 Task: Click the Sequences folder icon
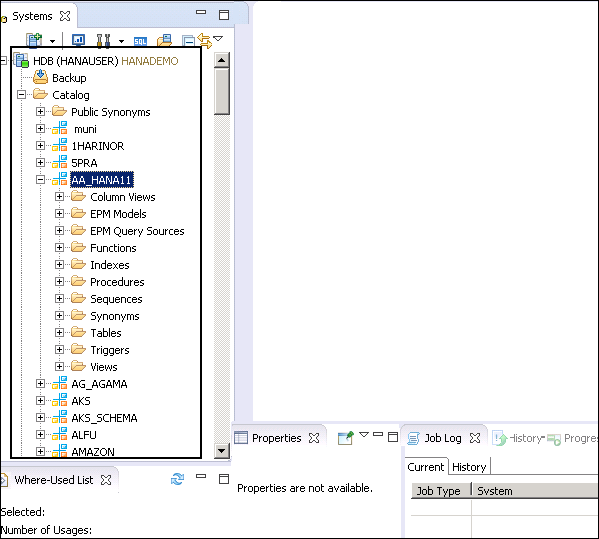pos(78,298)
